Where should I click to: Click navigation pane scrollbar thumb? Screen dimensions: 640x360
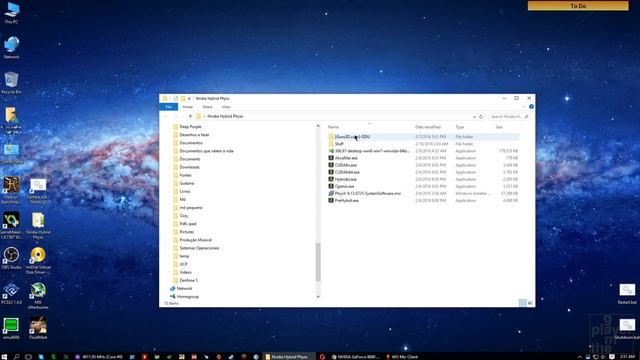318,262
